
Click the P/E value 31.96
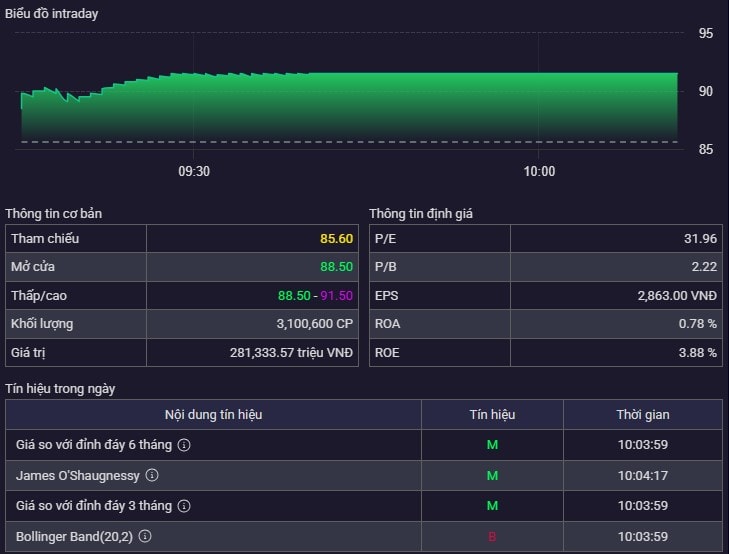click(700, 238)
